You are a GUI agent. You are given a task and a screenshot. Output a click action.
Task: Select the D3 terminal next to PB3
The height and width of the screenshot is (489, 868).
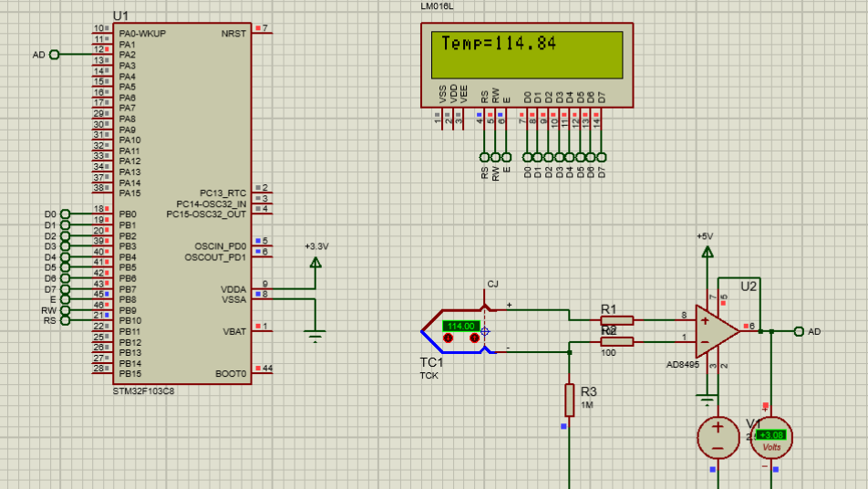click(x=65, y=246)
